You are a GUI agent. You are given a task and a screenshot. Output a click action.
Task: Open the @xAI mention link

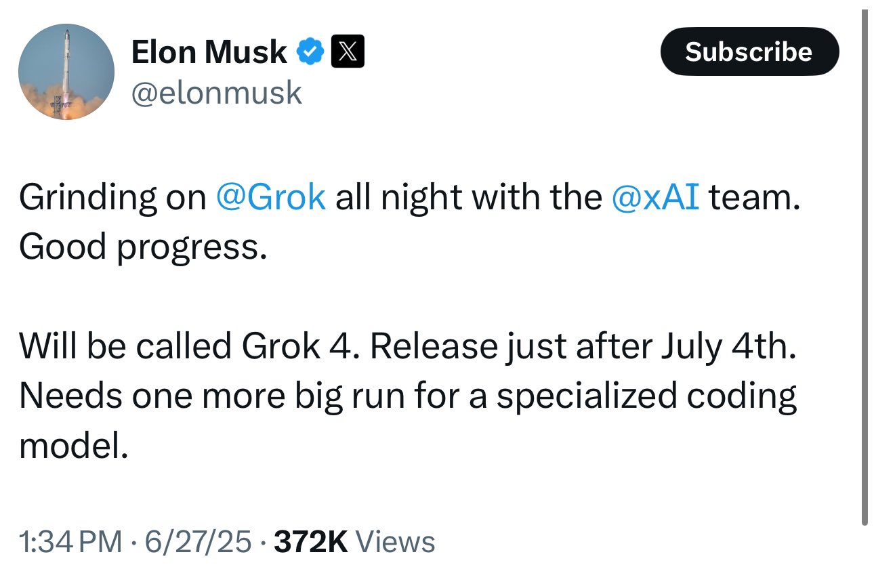[x=655, y=197]
